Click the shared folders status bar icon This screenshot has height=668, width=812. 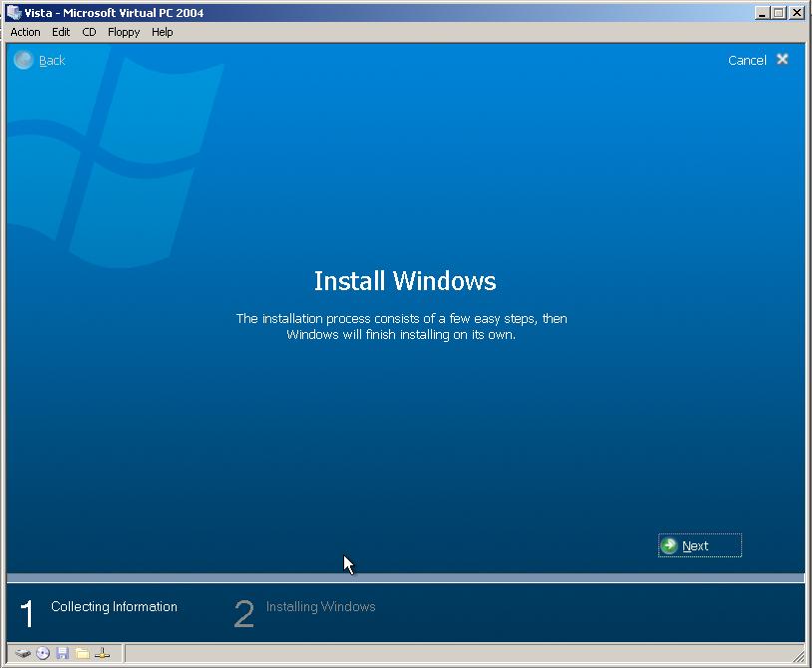coord(83,653)
